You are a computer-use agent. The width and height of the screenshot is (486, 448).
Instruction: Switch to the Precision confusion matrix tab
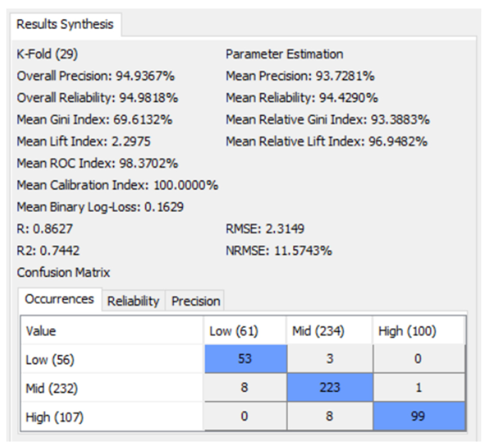coord(196,301)
